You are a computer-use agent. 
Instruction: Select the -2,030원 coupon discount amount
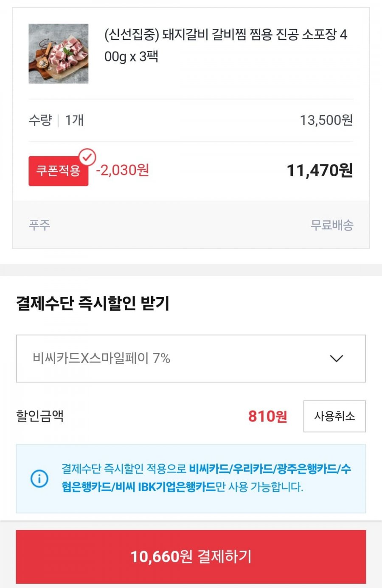(122, 170)
